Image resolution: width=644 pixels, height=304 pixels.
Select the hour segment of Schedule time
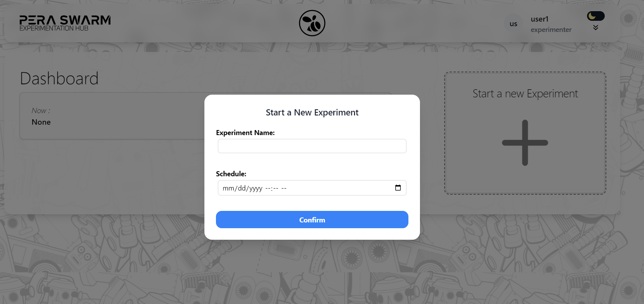tap(268, 188)
